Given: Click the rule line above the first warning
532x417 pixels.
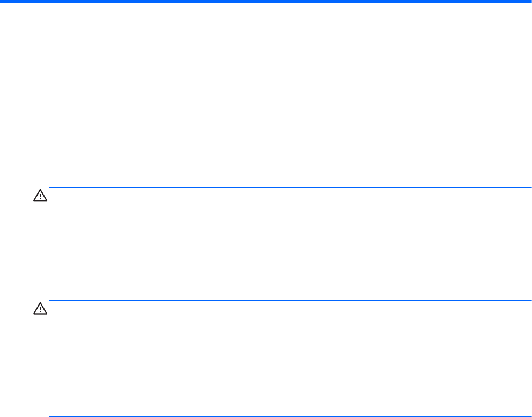Looking at the screenshot, I should [290, 188].
